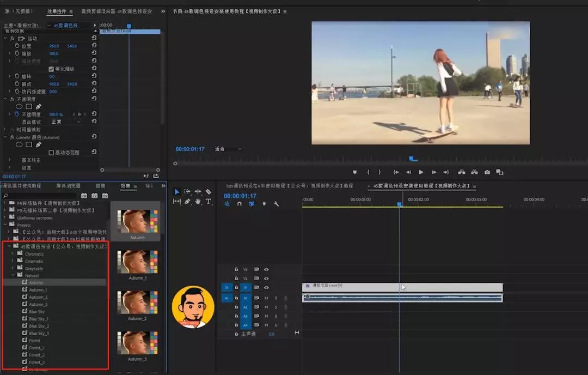Expand the Cinematic presets folder
588x375 pixels.
13,261
